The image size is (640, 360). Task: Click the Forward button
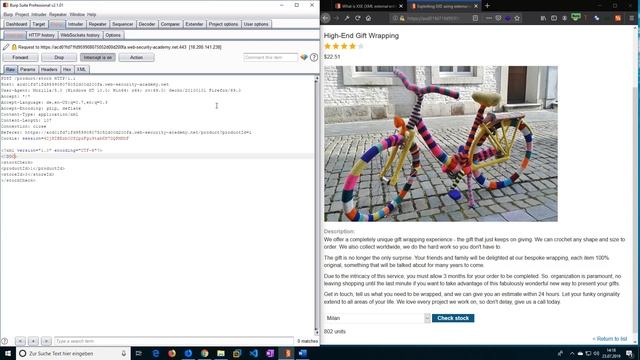[x=20, y=58]
